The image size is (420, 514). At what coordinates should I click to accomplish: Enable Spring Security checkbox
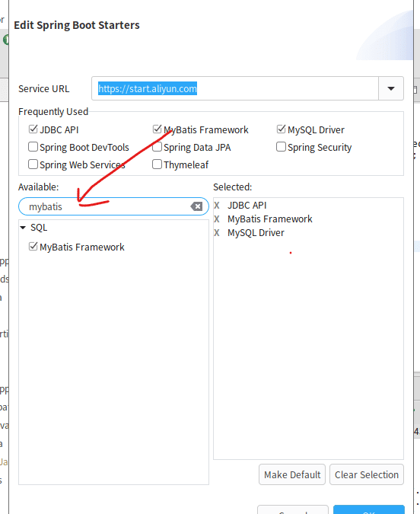point(281,147)
